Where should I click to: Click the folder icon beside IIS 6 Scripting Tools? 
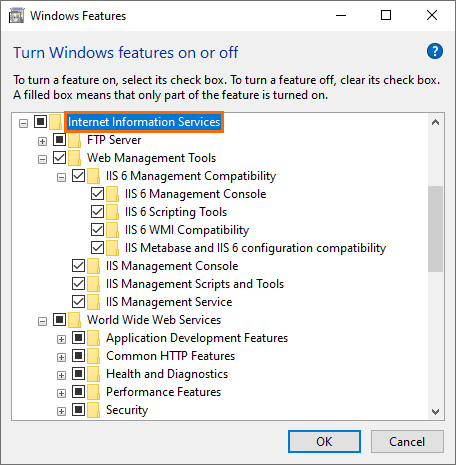(113, 212)
